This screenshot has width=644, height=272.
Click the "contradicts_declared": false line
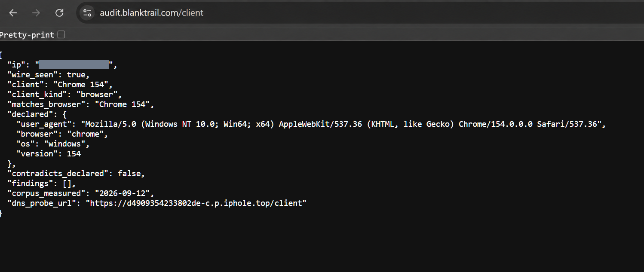point(76,174)
